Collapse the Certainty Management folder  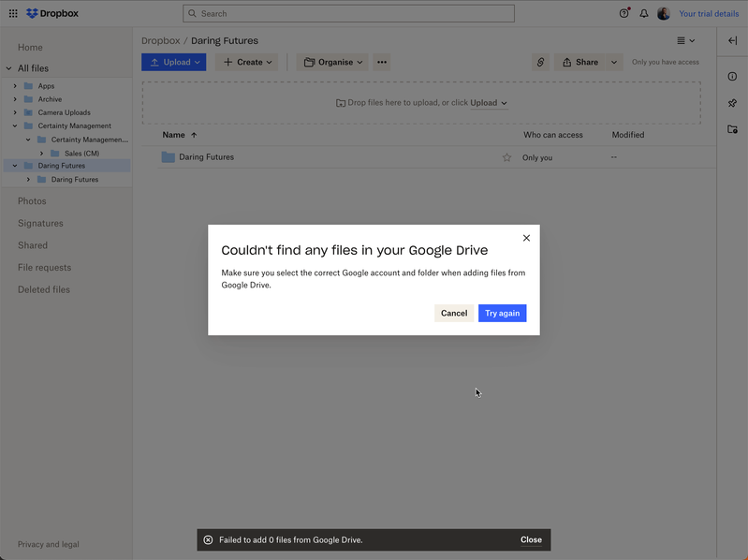15,125
